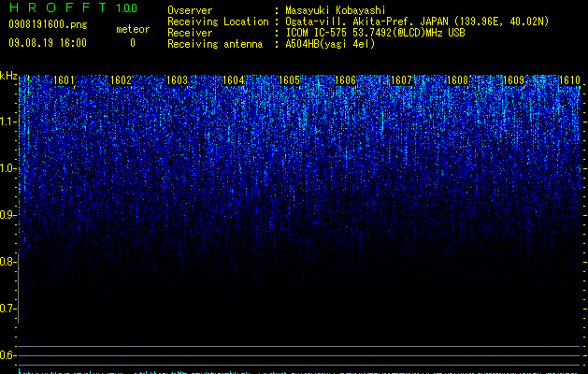Select the A504HB yagi antenna text

point(330,44)
